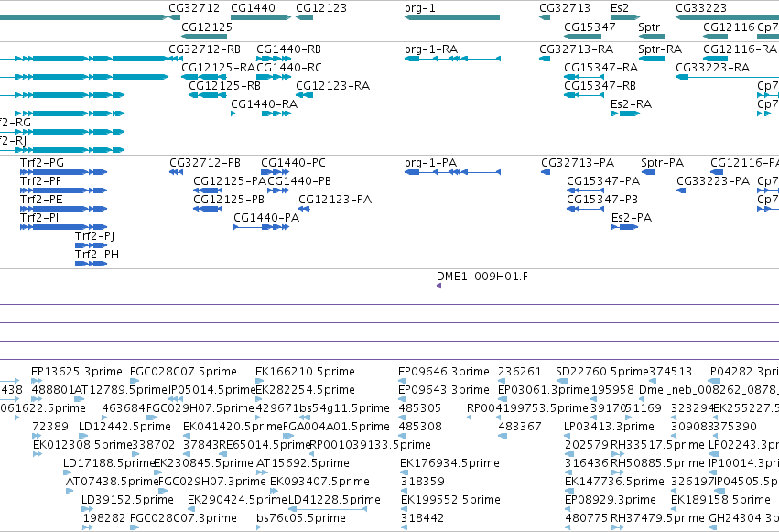Select EST 318359

point(405,491)
